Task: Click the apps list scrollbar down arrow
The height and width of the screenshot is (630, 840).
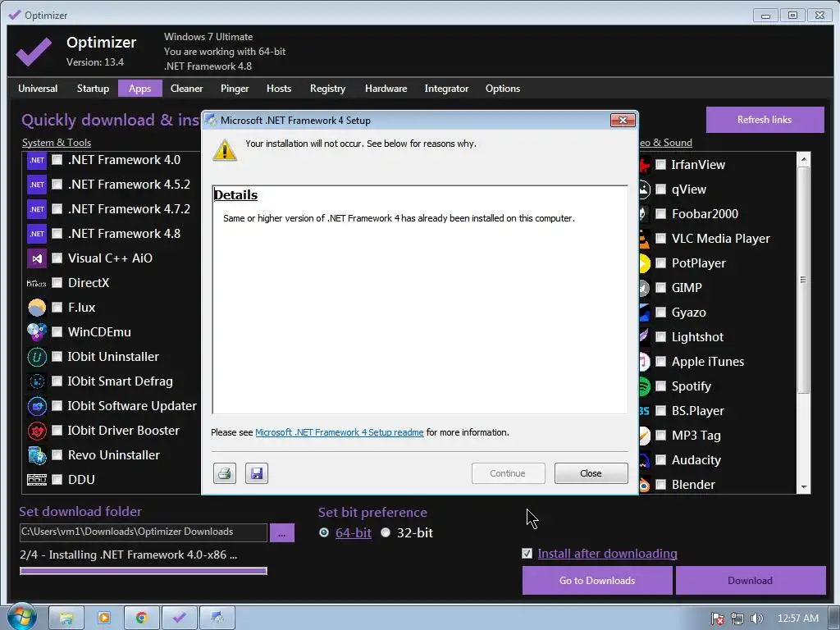Action: [x=803, y=487]
